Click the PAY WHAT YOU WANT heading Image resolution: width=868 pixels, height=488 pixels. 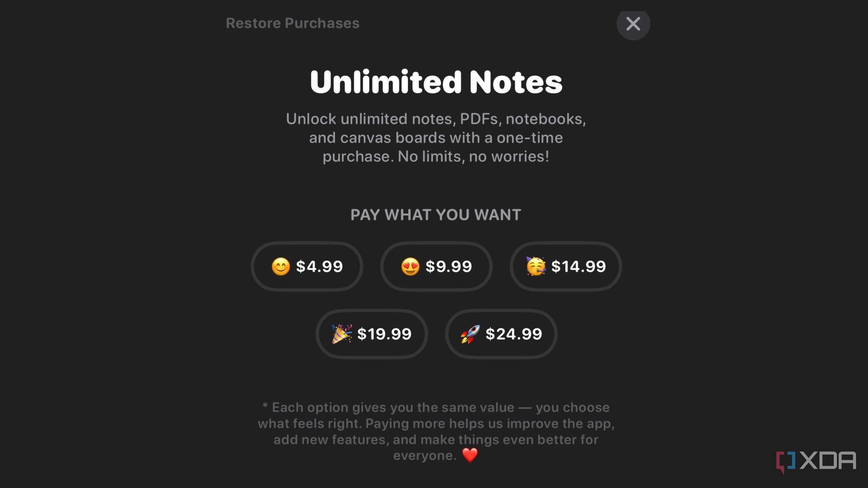[436, 214]
